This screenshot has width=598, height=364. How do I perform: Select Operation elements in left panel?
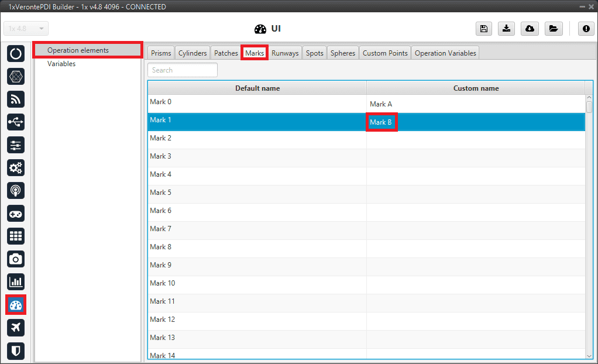(78, 50)
